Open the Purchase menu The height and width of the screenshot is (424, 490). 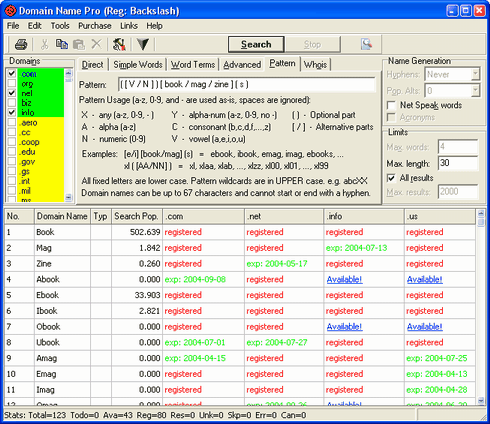coord(95,26)
